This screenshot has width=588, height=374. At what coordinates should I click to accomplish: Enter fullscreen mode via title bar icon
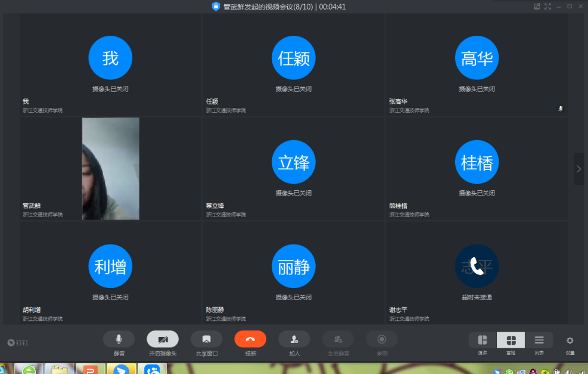click(548, 7)
